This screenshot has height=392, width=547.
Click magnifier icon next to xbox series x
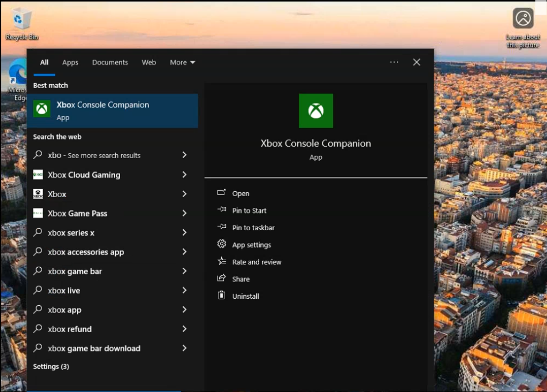coord(38,232)
